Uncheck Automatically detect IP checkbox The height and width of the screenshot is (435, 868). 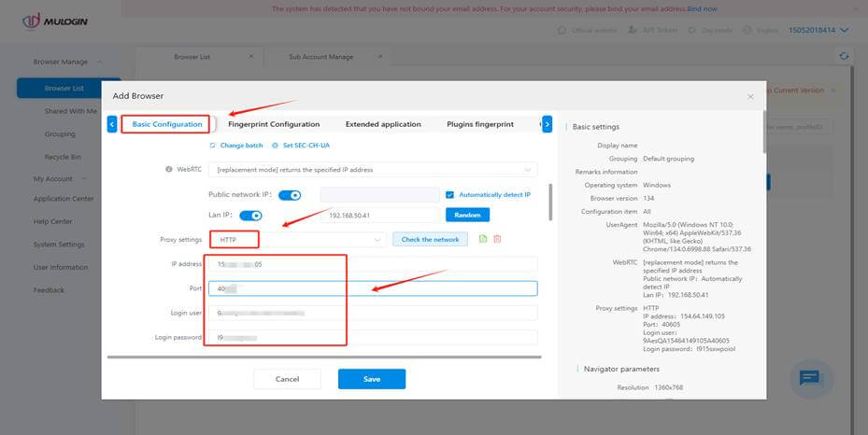(x=449, y=194)
